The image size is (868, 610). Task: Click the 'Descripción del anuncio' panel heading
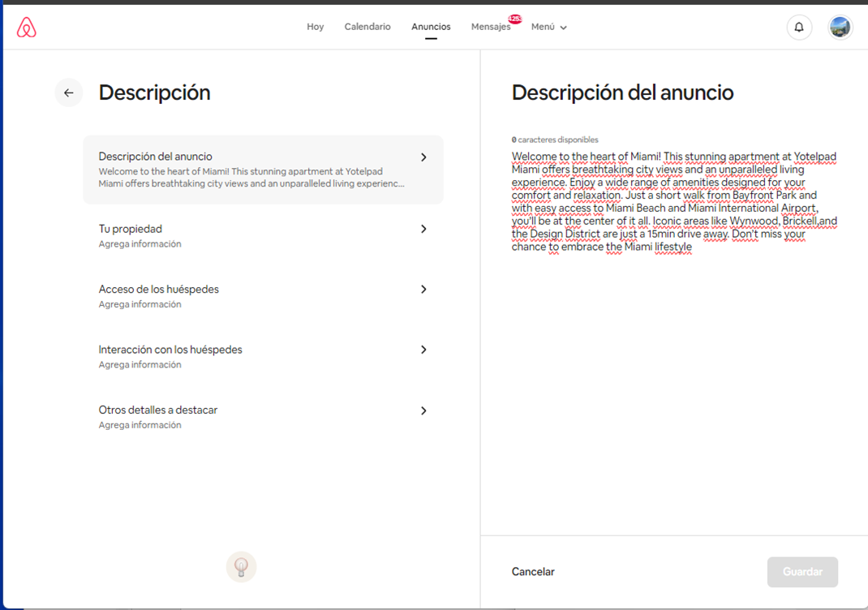click(x=622, y=93)
